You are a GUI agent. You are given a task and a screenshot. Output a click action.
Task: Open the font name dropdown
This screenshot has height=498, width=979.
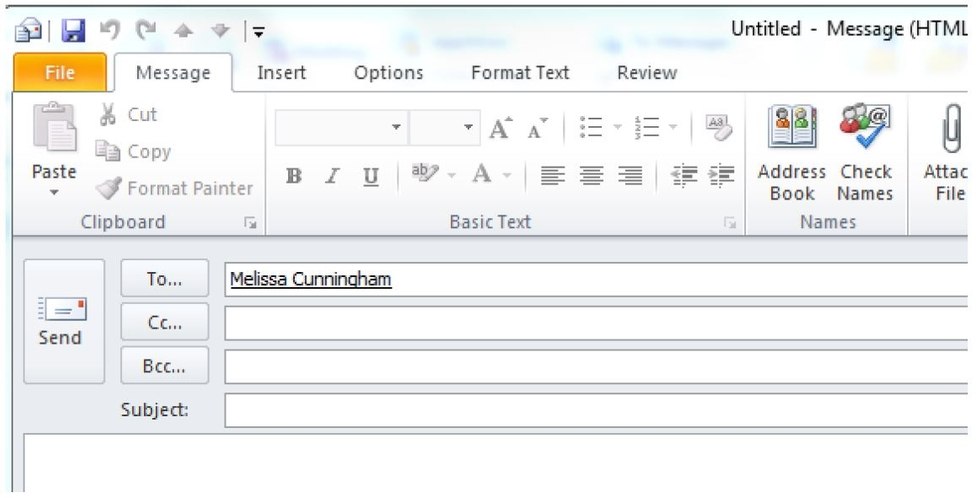[x=396, y=128]
